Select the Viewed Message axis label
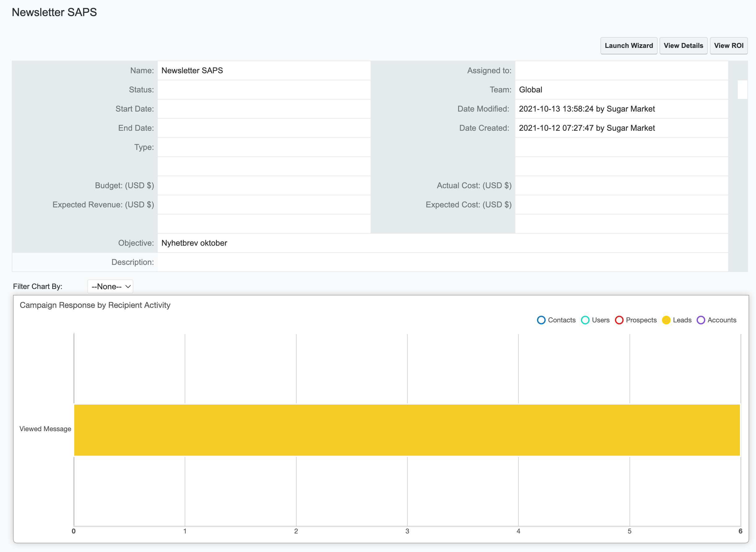756x552 pixels. coord(45,429)
